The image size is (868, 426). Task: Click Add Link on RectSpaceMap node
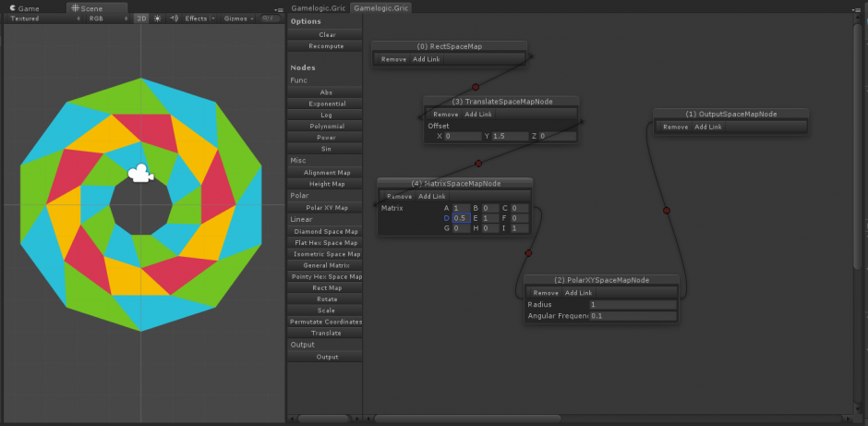(x=427, y=59)
